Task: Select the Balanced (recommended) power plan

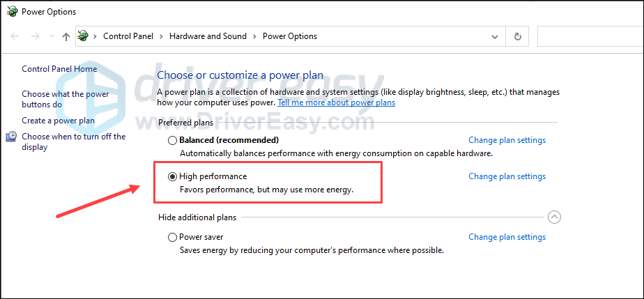Action: click(x=173, y=141)
